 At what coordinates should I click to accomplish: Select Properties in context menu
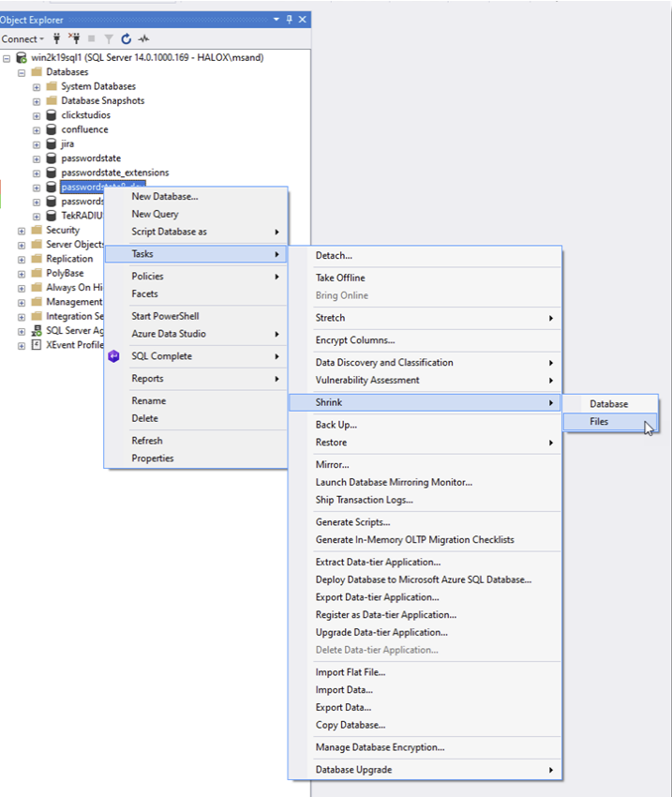tap(196, 459)
